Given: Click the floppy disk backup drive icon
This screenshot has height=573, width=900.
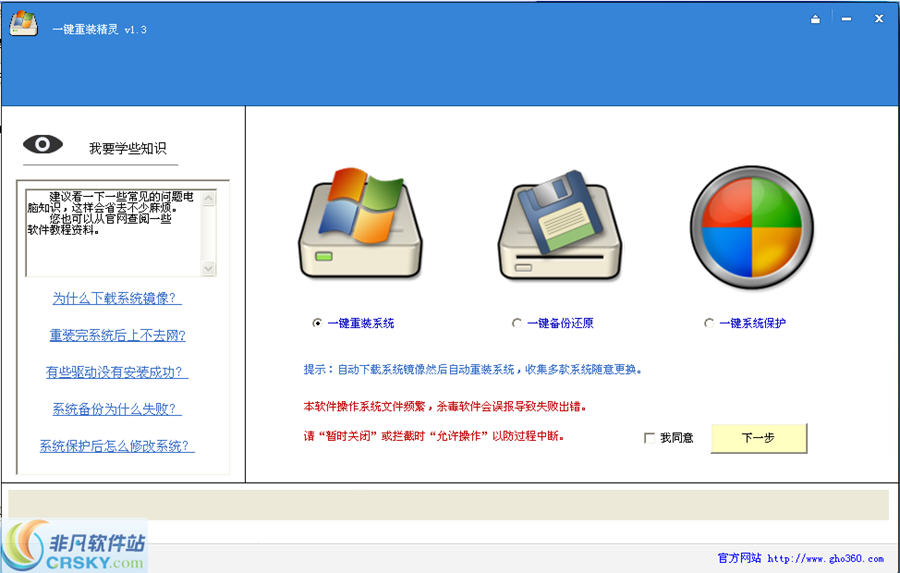Looking at the screenshot, I should [560, 224].
